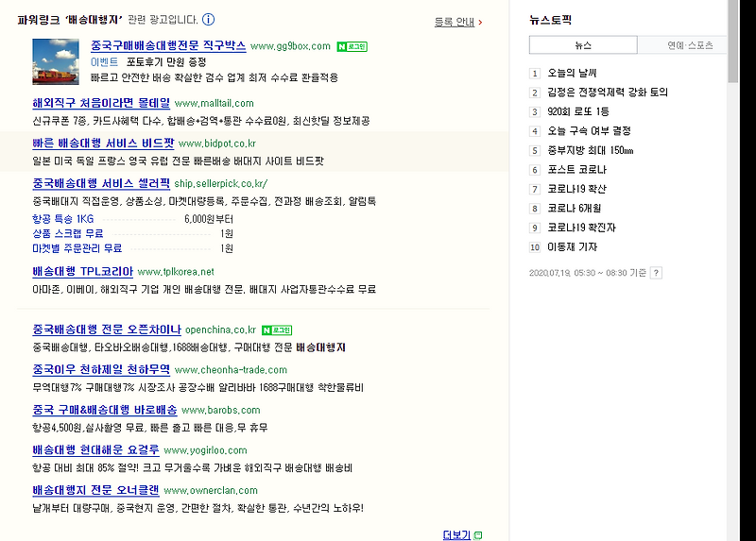The image size is (756, 541).
Task: Switch to the 뉴스 tab in 뉴스토픽
Action: point(583,44)
